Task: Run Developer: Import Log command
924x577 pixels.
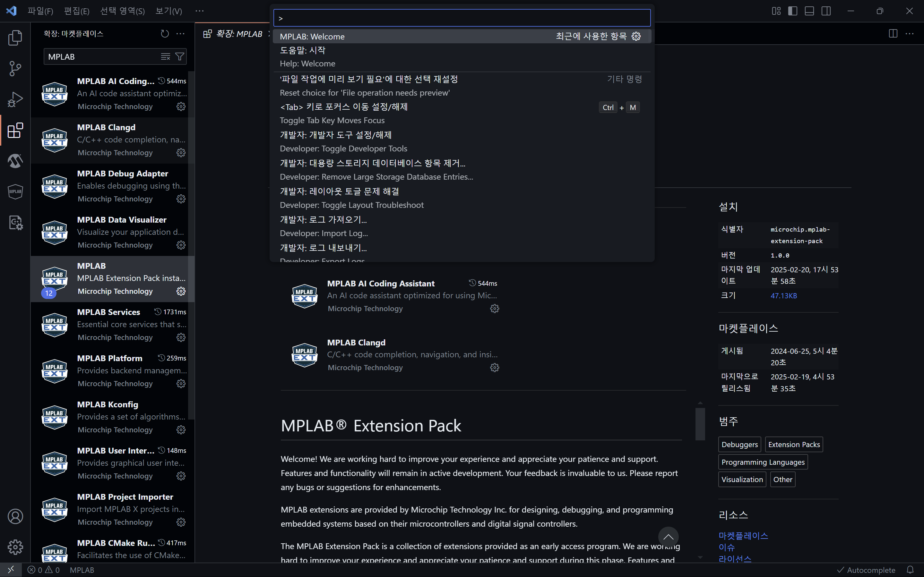Action: pyautogui.click(x=462, y=226)
